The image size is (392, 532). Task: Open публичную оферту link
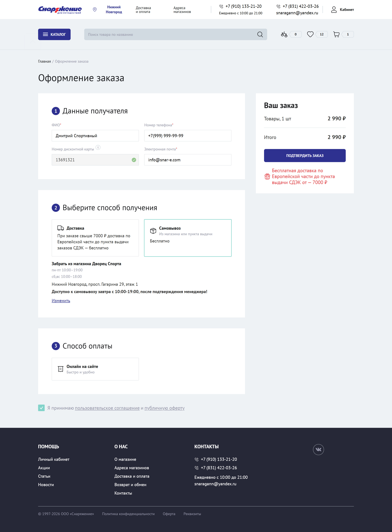(x=164, y=408)
